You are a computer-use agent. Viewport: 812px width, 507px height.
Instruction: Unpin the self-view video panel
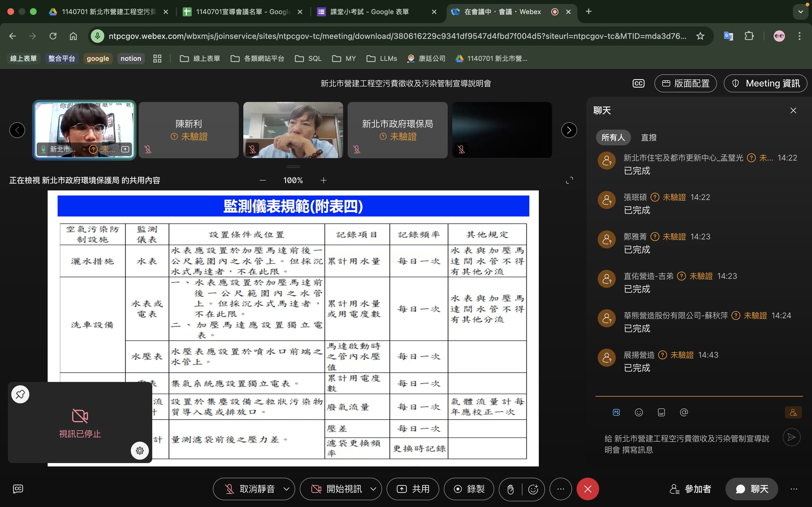click(20, 394)
